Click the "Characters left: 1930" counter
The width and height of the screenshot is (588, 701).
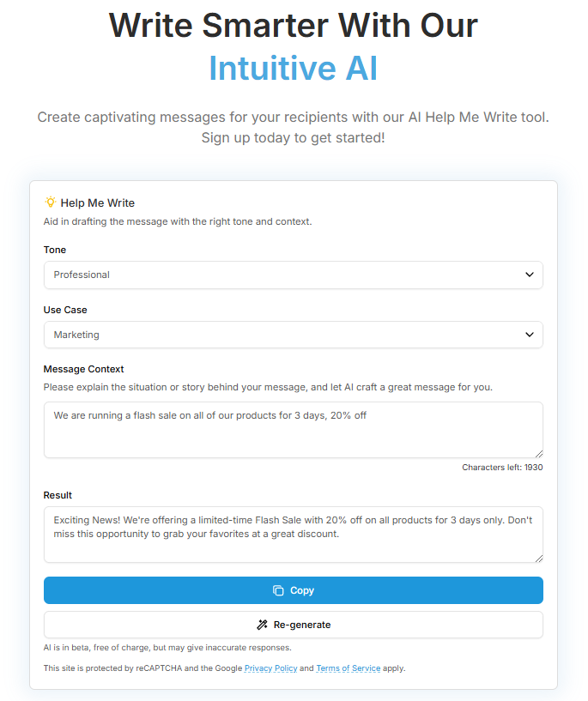502,468
